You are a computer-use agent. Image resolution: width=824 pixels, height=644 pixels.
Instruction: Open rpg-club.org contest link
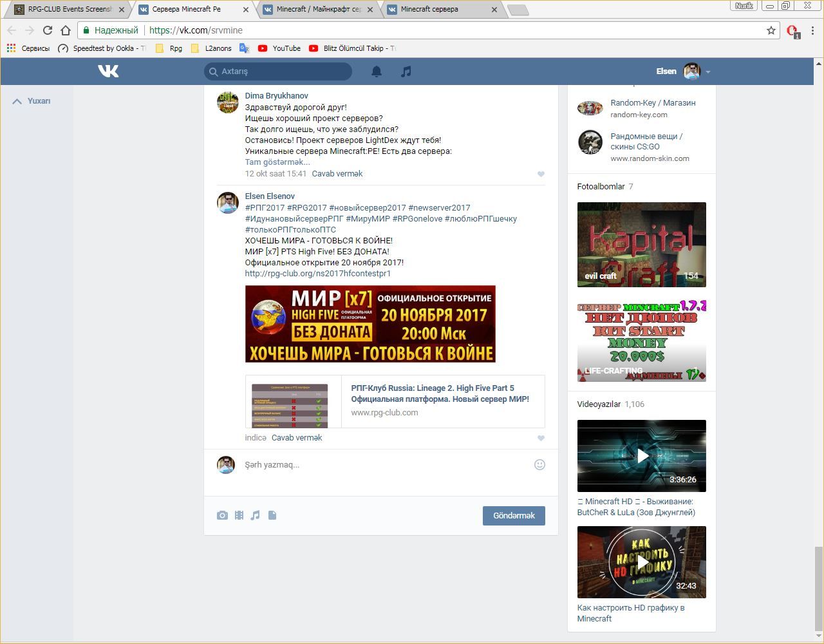318,274
